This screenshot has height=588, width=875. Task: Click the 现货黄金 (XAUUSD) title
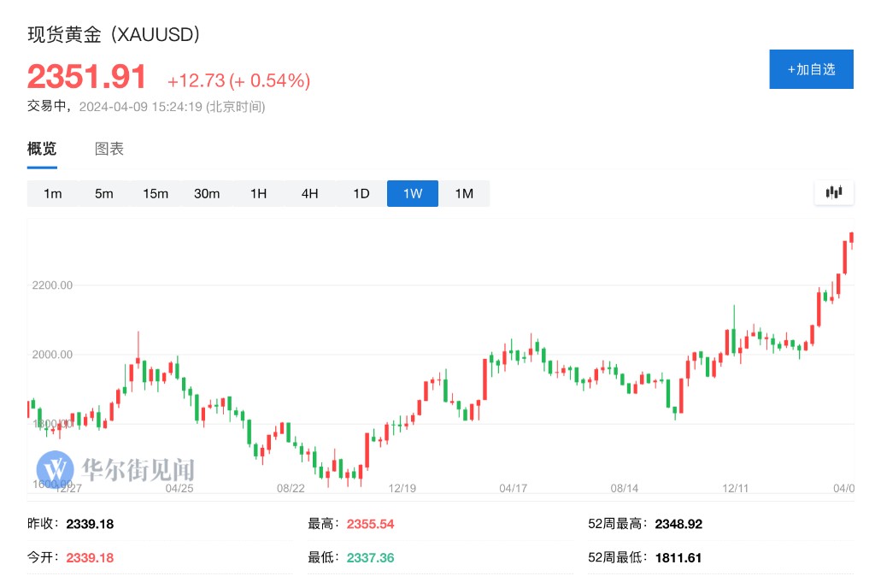pyautogui.click(x=114, y=34)
